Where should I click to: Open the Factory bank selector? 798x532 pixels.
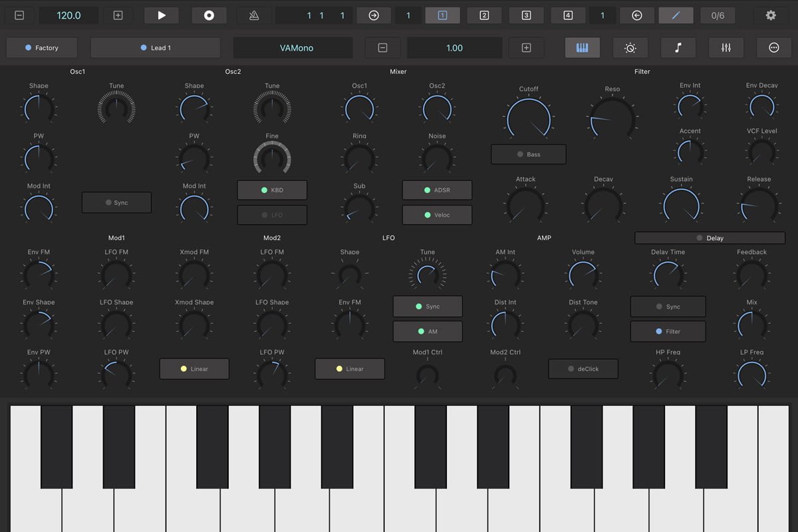[42, 48]
